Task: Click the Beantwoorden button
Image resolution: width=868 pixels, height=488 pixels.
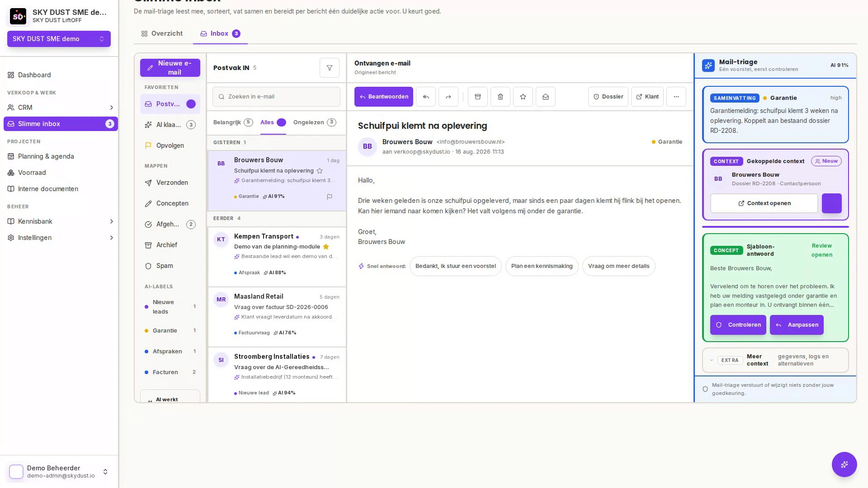Action: pos(383,97)
